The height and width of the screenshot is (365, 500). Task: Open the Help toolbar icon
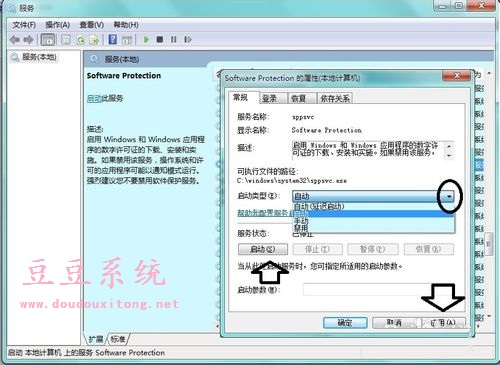(x=113, y=40)
